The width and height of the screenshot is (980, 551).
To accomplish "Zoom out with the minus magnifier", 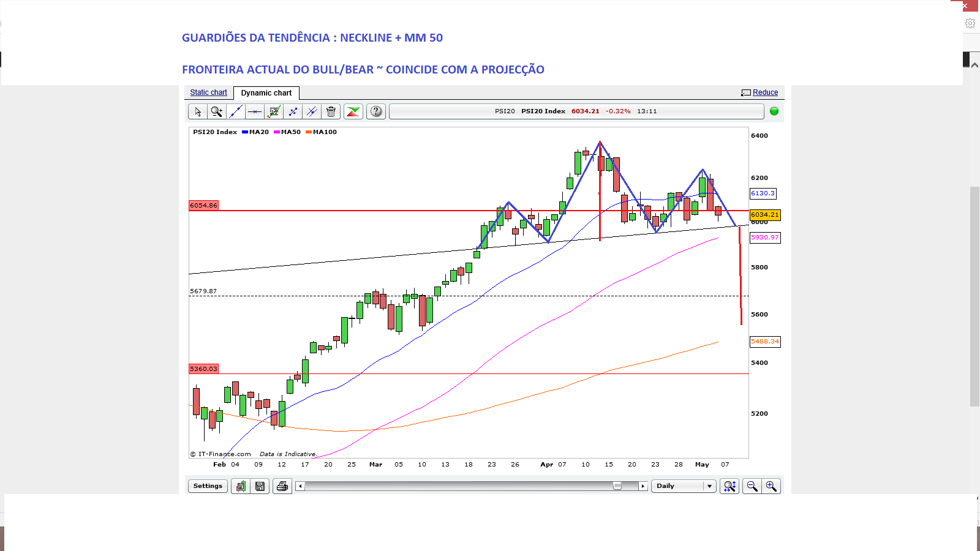I will (752, 486).
